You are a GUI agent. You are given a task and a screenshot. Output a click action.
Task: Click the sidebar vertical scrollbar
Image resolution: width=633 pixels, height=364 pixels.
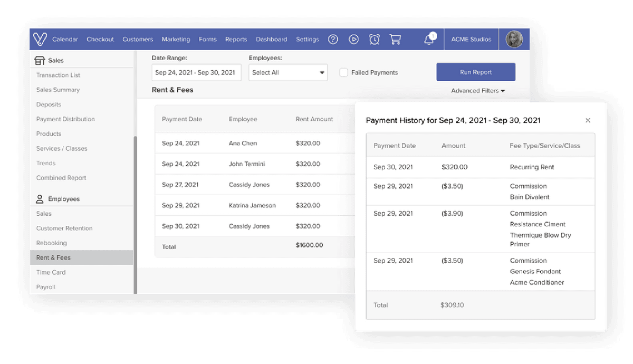point(135,211)
